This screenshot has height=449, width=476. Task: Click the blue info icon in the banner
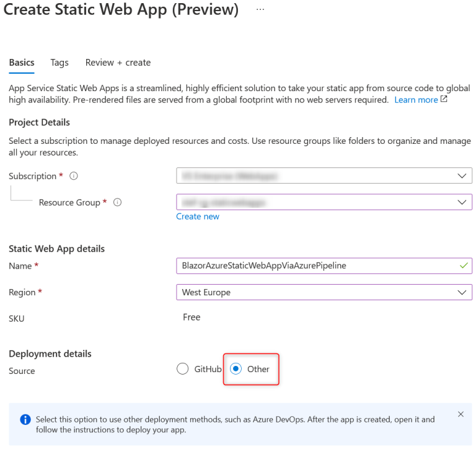[x=25, y=419]
